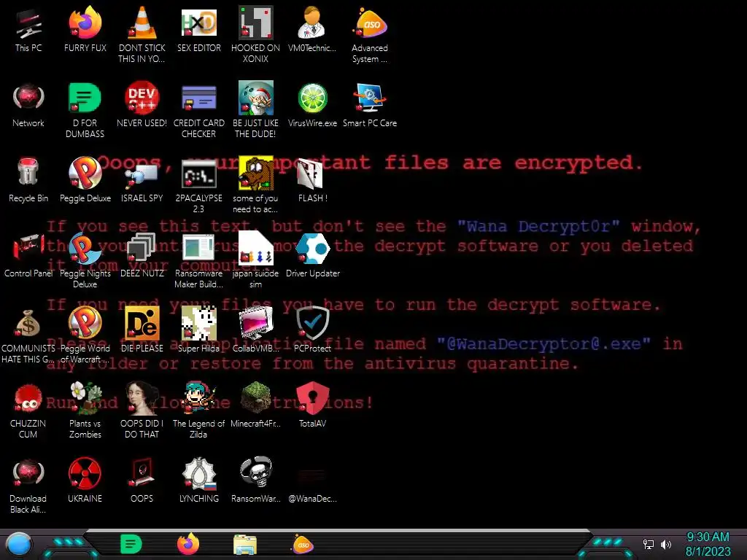Click the Network desktop icon

click(x=28, y=106)
